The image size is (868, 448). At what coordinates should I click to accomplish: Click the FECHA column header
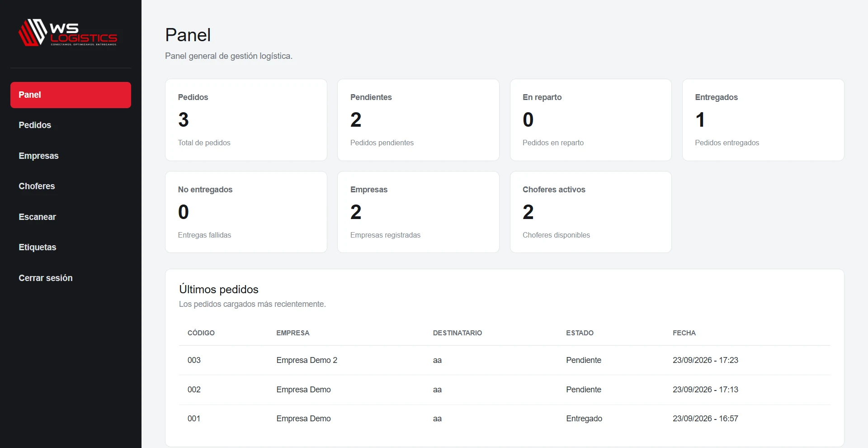point(684,333)
